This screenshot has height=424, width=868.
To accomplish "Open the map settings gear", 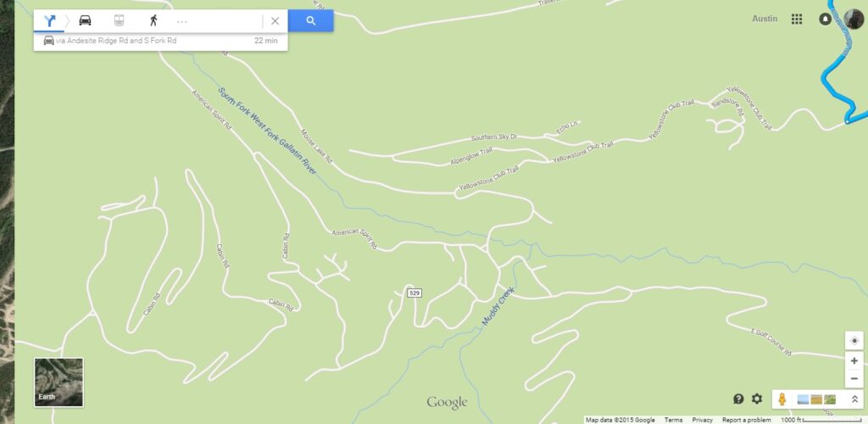I will [757, 399].
